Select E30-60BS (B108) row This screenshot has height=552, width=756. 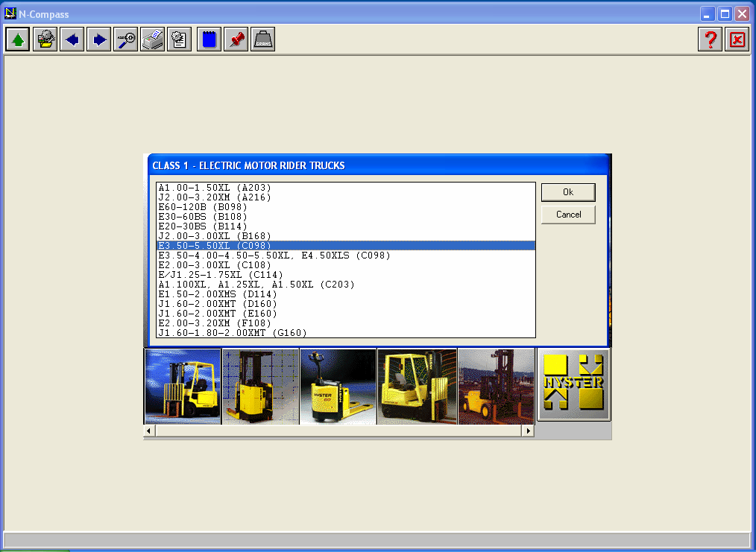click(x=346, y=216)
